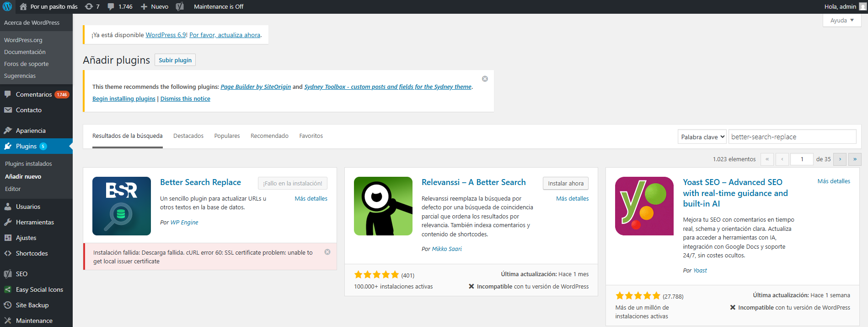Click the plugin search input field
This screenshot has width=868, height=327.
[x=792, y=137]
